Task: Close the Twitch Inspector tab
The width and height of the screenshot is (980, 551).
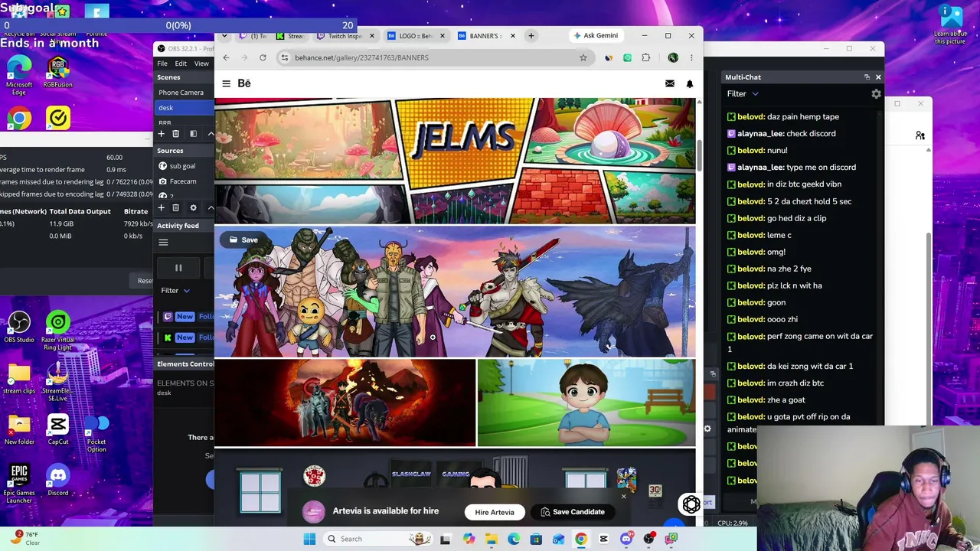Action: (x=372, y=36)
